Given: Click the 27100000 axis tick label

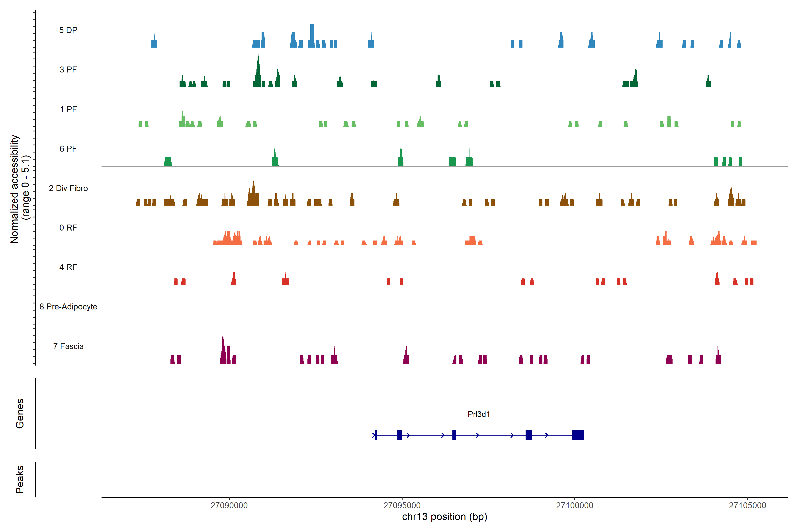Looking at the screenshot, I should 574,505.
